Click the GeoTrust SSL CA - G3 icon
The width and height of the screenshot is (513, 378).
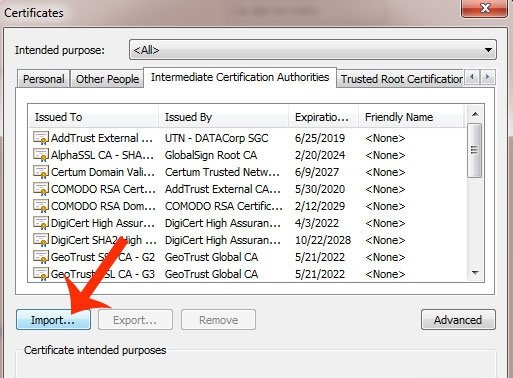pyautogui.click(x=41, y=274)
